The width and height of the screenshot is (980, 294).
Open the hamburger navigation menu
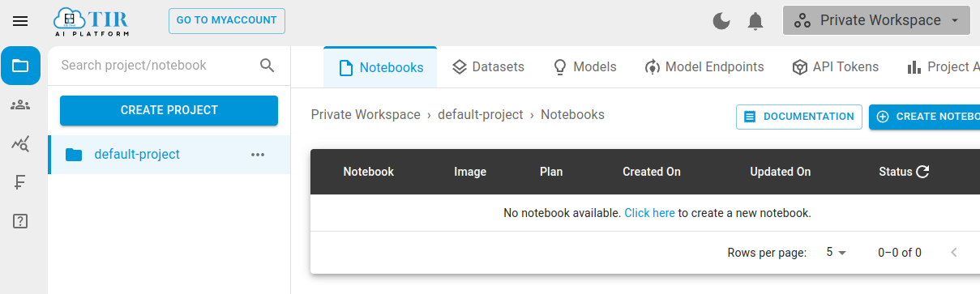[x=20, y=22]
